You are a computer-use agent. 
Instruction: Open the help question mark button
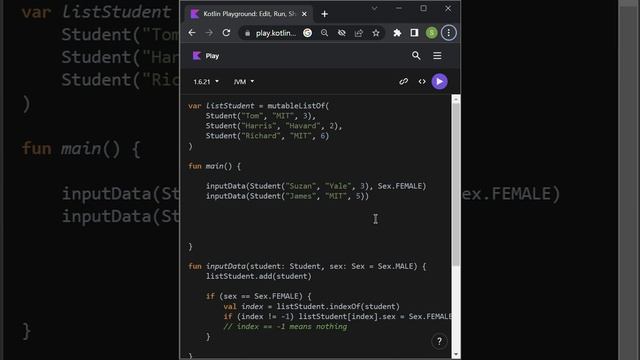439,341
